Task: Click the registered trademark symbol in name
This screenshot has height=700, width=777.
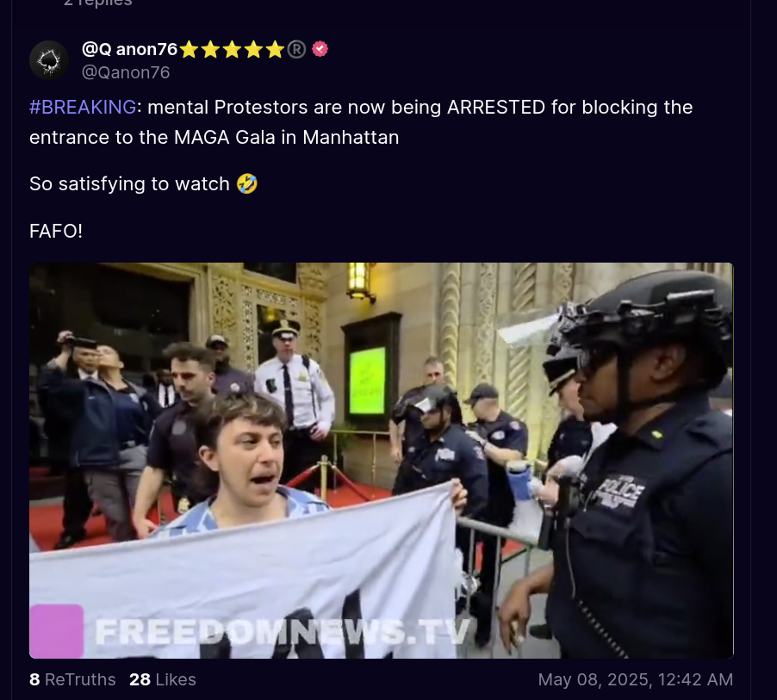Action: point(296,50)
